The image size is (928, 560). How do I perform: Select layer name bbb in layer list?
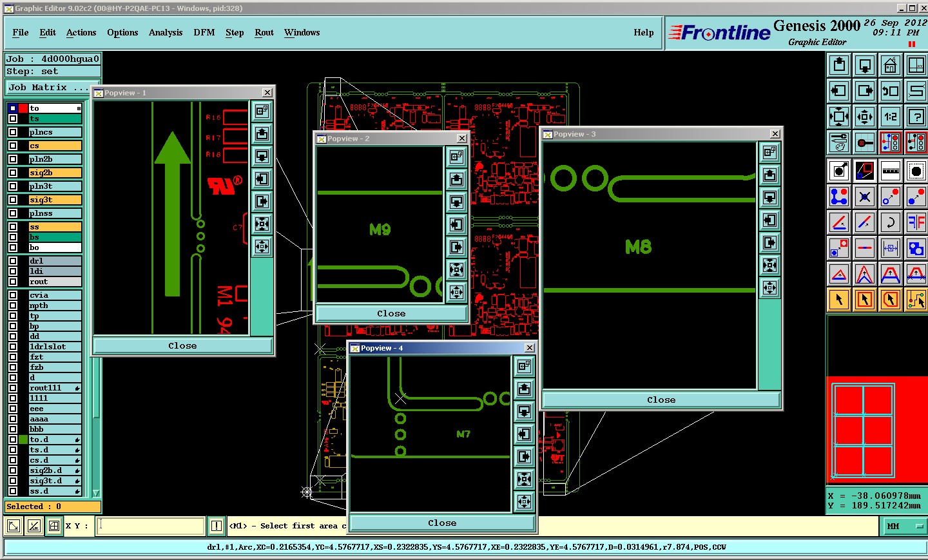55,429
